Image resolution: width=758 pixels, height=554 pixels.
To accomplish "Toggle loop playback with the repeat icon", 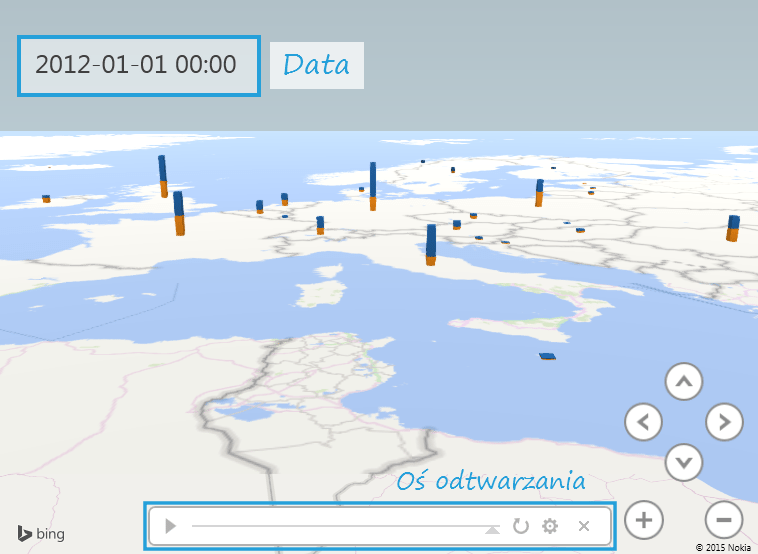I will [x=520, y=526].
